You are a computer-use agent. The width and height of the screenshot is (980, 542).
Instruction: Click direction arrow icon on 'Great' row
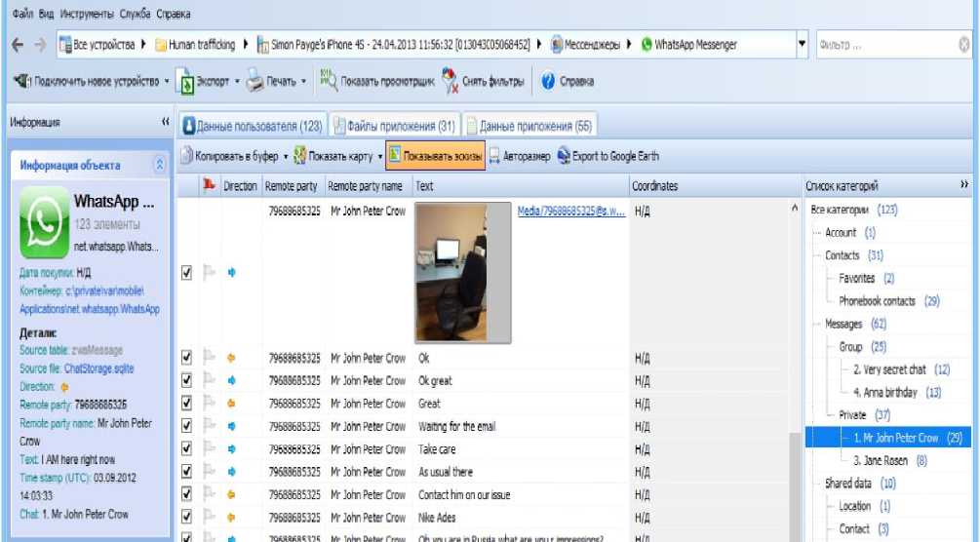click(x=231, y=404)
